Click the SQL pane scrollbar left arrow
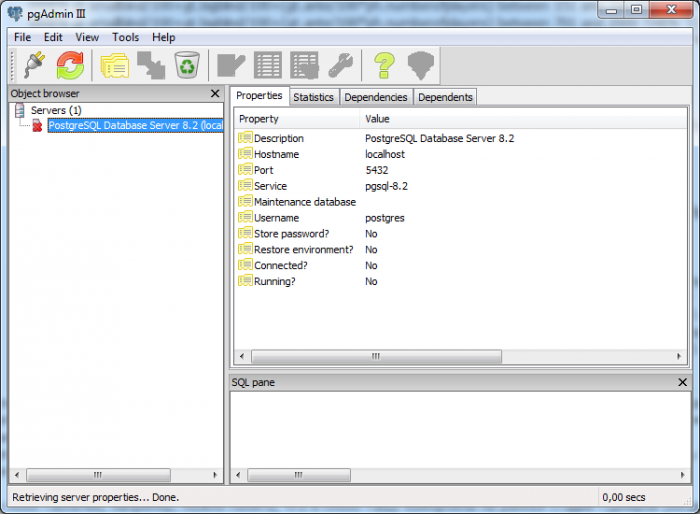 point(238,475)
